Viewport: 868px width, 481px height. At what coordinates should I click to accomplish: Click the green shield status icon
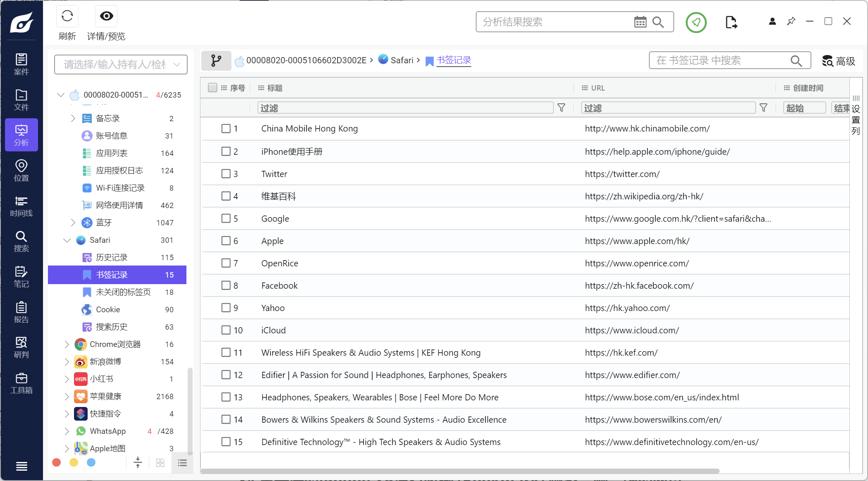[x=696, y=22]
